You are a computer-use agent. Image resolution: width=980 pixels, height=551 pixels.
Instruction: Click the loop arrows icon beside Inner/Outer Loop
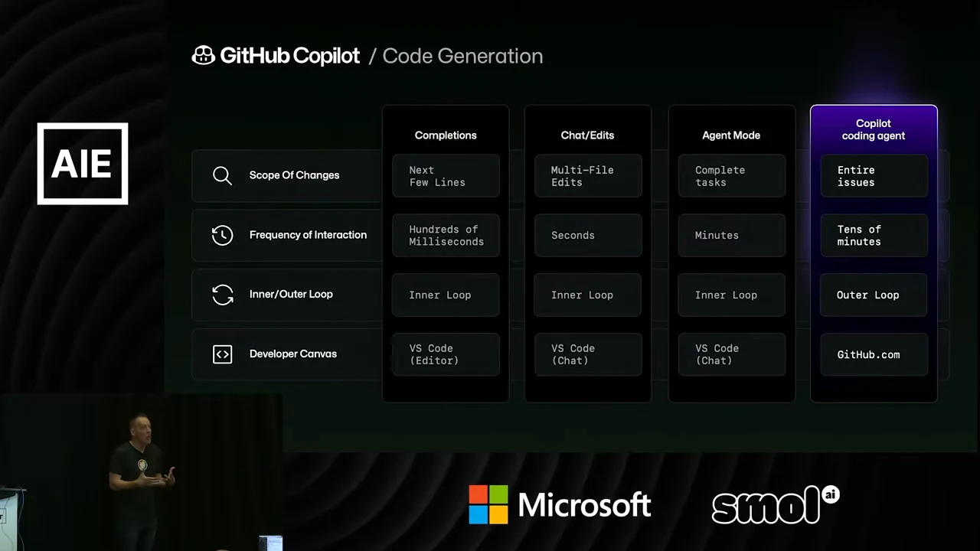(222, 295)
